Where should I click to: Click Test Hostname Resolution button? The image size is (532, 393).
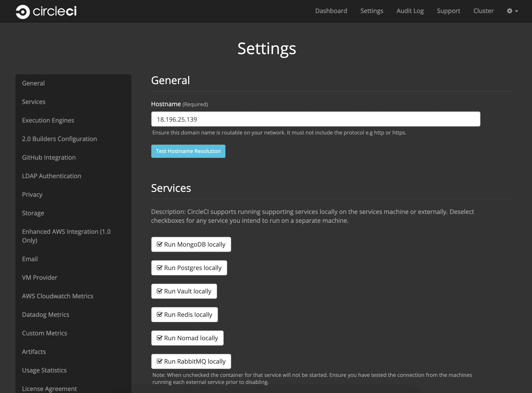(188, 151)
